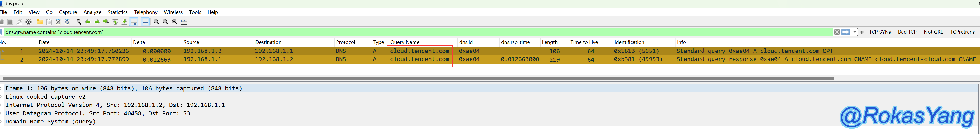Click the open capture file folder icon

(x=40, y=22)
